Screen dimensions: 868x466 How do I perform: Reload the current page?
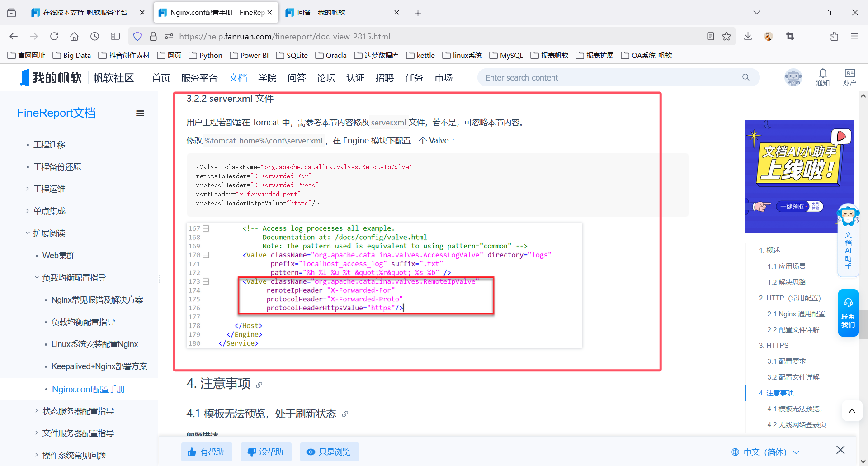[x=54, y=36]
